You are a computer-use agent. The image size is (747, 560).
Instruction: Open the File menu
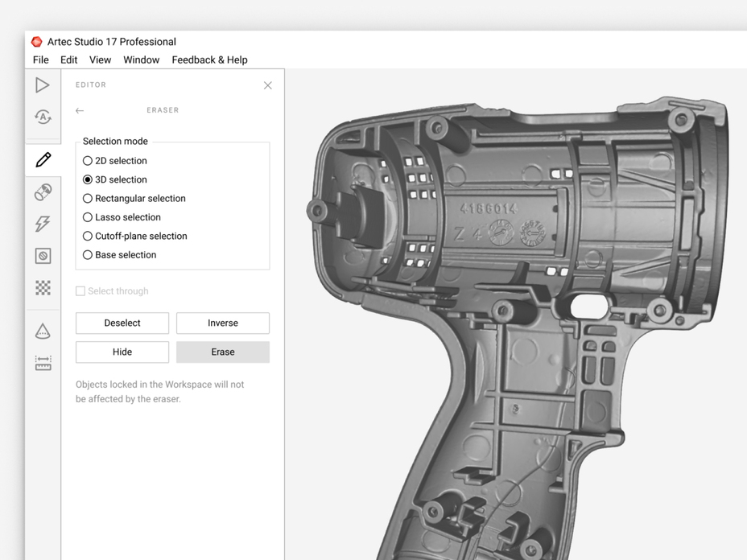(40, 60)
